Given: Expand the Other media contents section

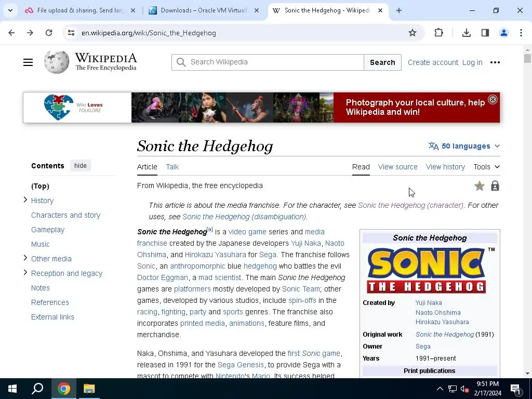Looking at the screenshot, I should pyautogui.click(x=25, y=258).
